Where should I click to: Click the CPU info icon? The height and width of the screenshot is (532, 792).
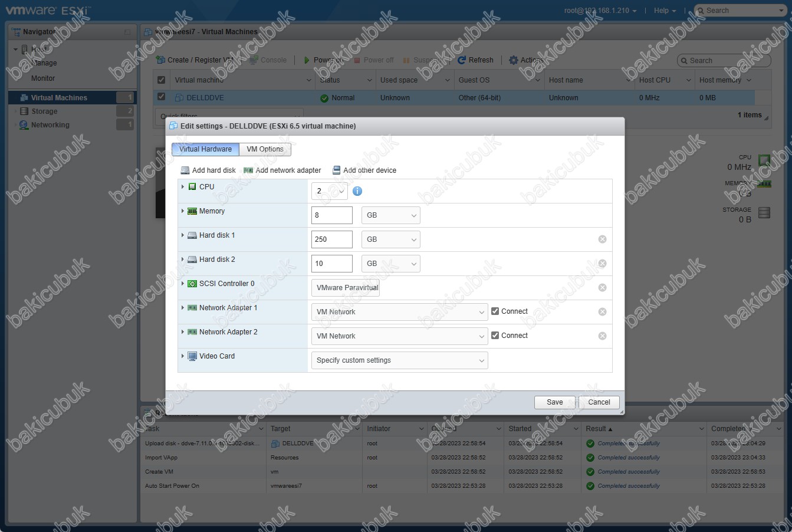[x=357, y=191]
